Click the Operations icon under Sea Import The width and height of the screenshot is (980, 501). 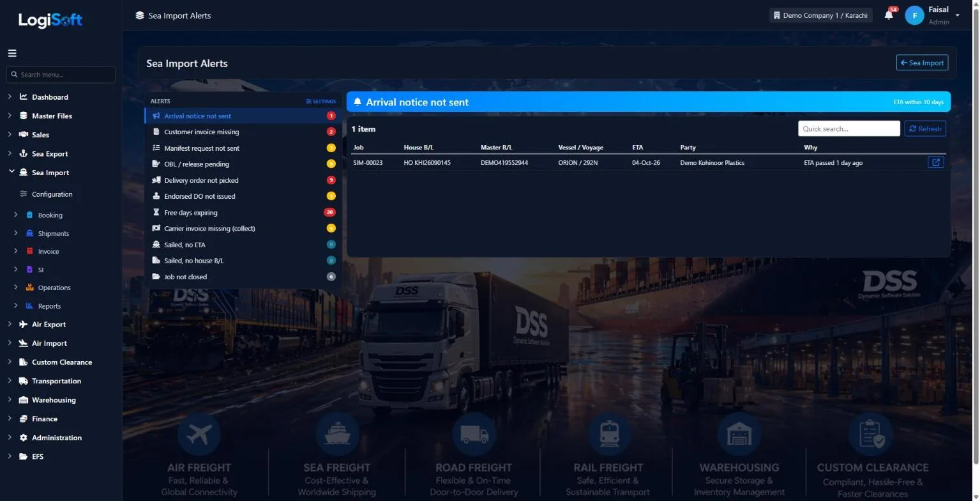(29, 288)
